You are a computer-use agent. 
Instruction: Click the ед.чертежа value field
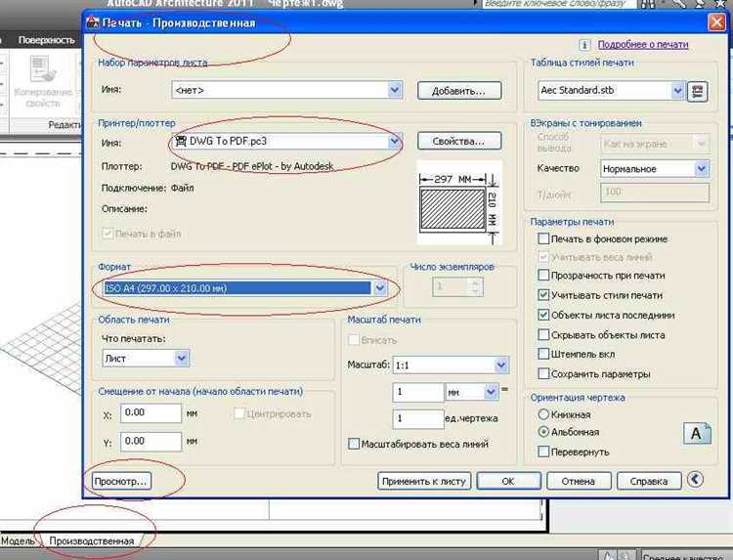coord(417,419)
